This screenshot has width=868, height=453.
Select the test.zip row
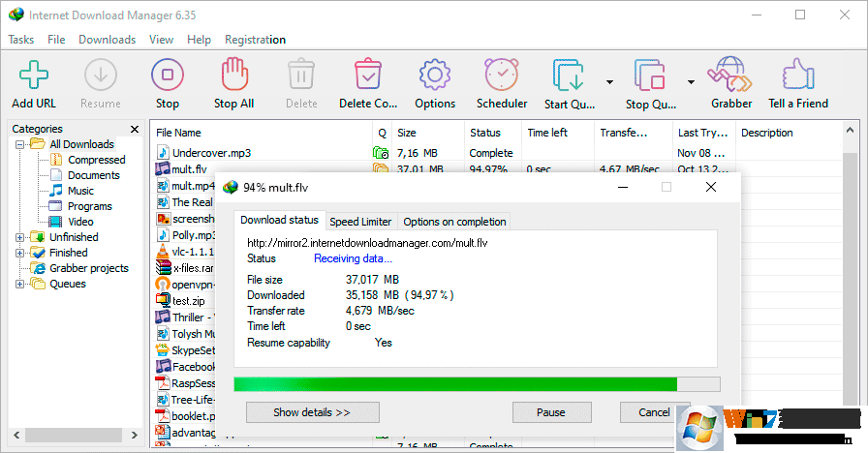[185, 301]
